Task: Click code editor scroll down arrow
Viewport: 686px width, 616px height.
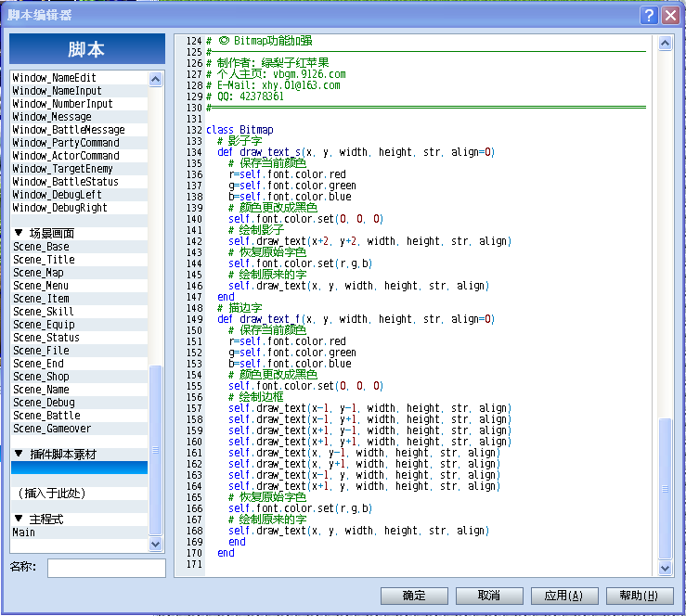Action: coord(665,568)
